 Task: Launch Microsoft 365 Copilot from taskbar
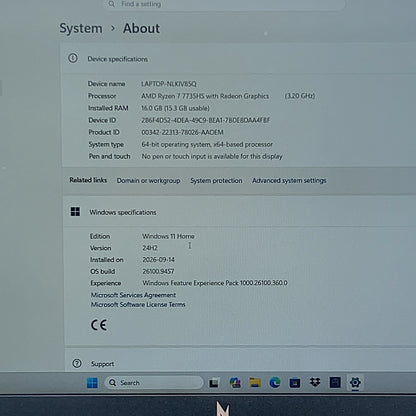pos(235,383)
